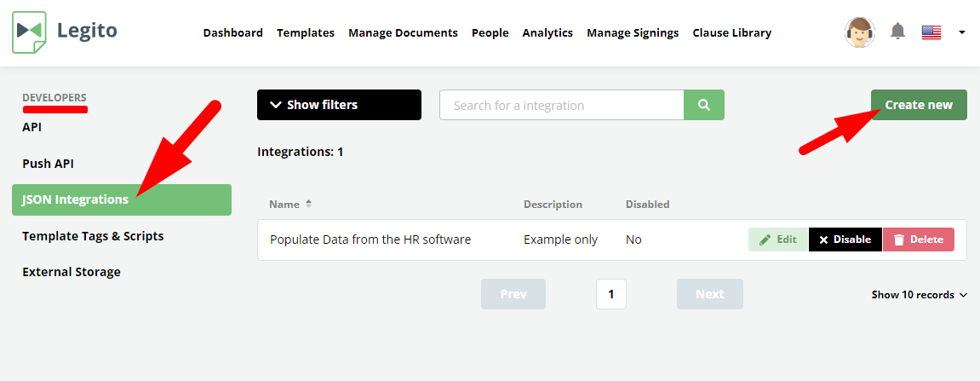Create a new integration
The height and width of the screenshot is (381, 980).
919,105
